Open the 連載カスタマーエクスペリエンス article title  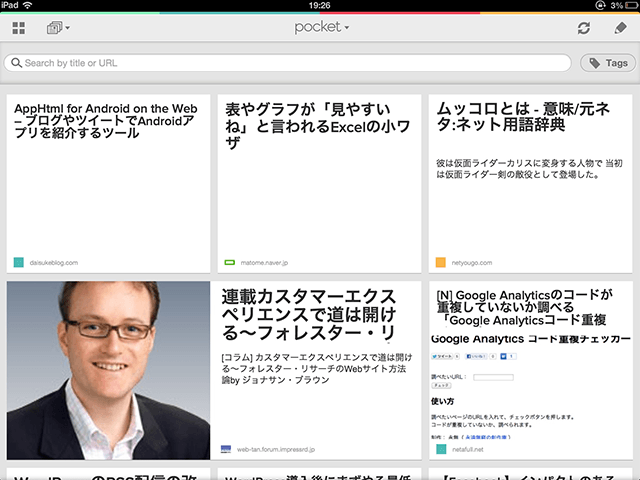point(309,315)
